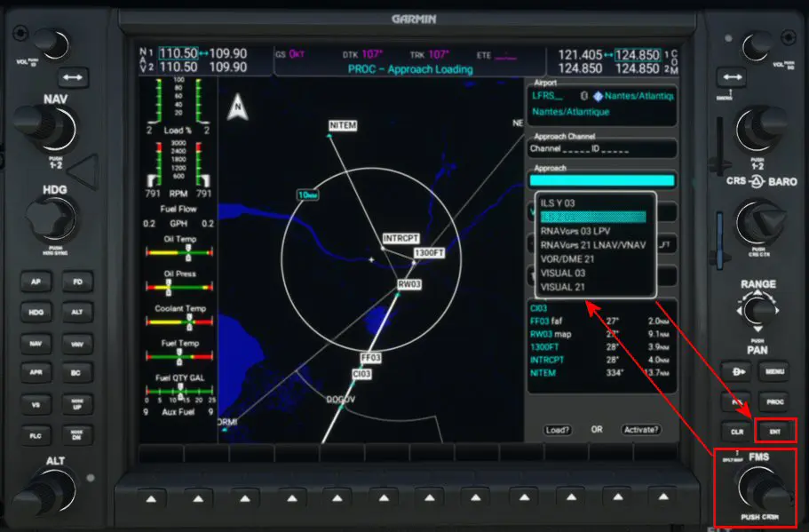This screenshot has width=809, height=532.
Task: Toggle the BC back course key
Action: 76,372
